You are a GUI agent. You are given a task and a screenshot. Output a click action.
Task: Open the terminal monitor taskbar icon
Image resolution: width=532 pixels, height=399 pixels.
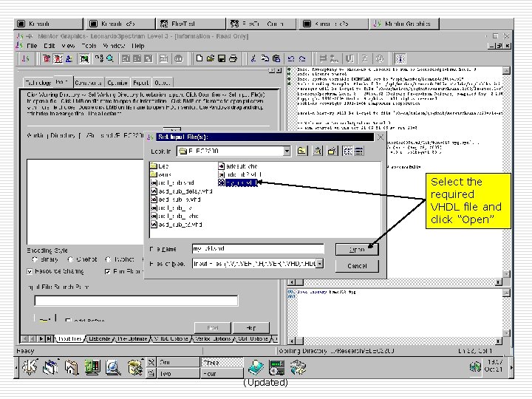coord(92,367)
